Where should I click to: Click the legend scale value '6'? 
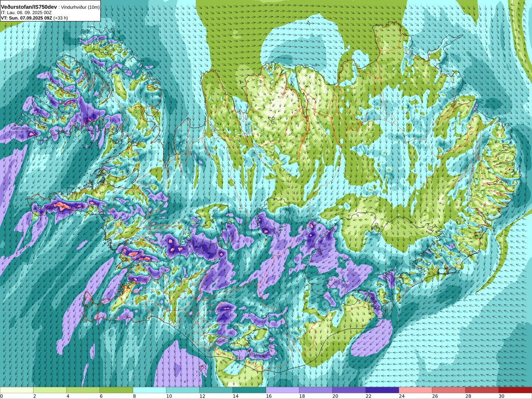click(101, 396)
